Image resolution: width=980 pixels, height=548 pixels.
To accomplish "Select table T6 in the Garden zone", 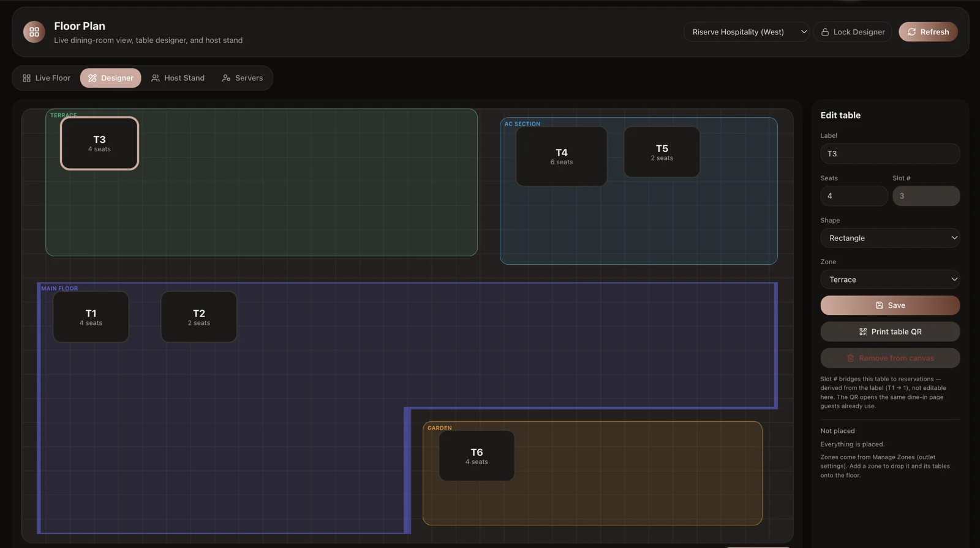I will pos(477,456).
